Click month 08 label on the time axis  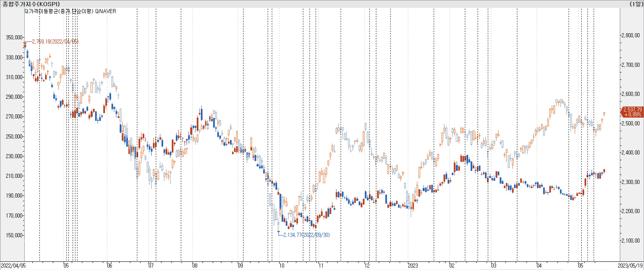195,265
